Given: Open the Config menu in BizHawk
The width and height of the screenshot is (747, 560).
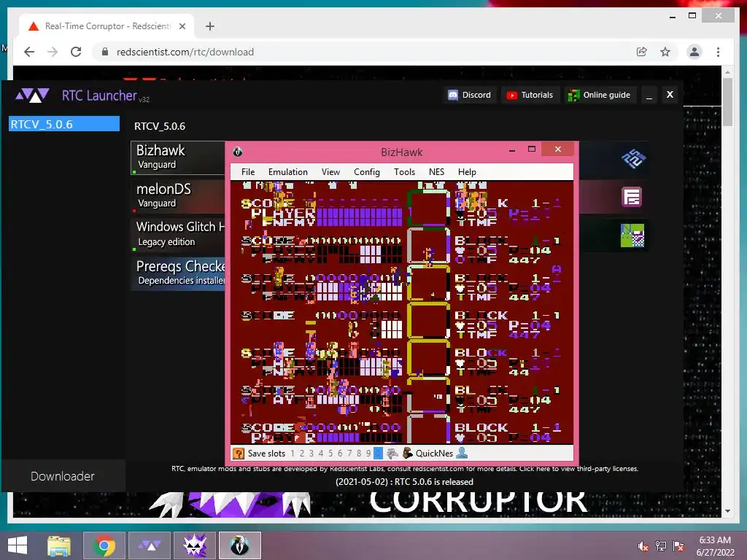Looking at the screenshot, I should click(x=367, y=172).
